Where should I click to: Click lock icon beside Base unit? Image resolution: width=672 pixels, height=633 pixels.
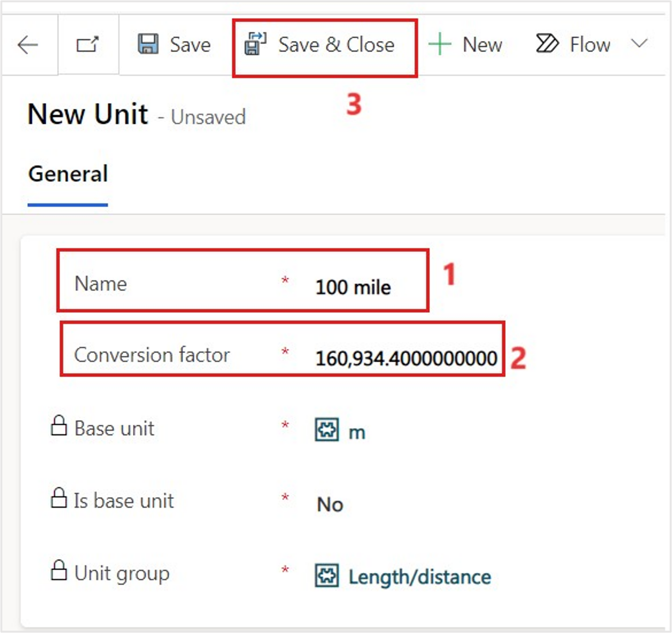click(x=59, y=425)
